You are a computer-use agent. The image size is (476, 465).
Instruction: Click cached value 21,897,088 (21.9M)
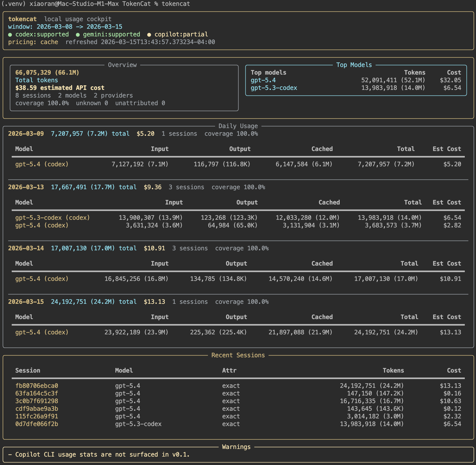[x=300, y=332]
